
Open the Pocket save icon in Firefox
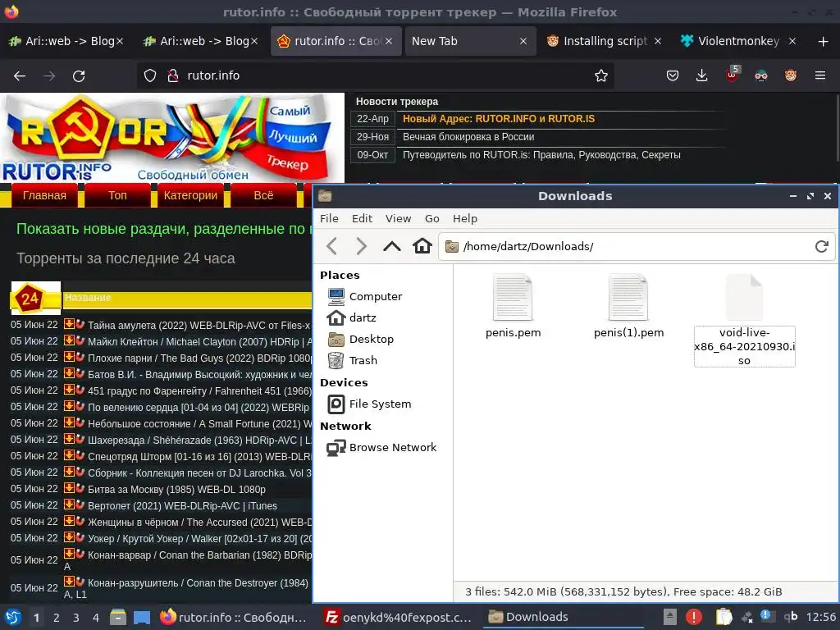click(673, 75)
